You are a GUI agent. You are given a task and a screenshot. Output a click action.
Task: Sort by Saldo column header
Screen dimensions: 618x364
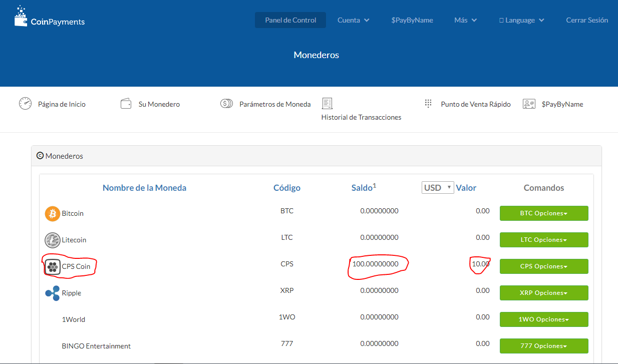[364, 187]
